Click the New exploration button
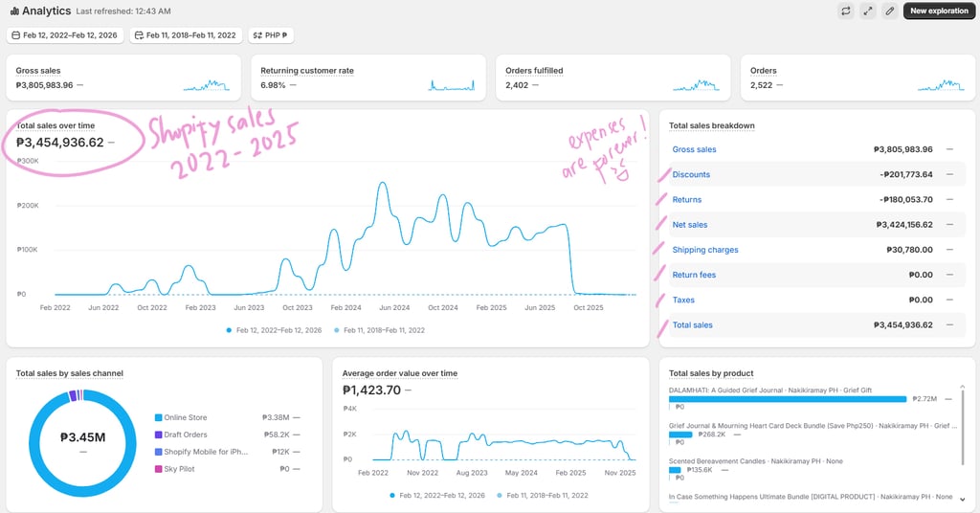The width and height of the screenshot is (980, 513). 939,11
